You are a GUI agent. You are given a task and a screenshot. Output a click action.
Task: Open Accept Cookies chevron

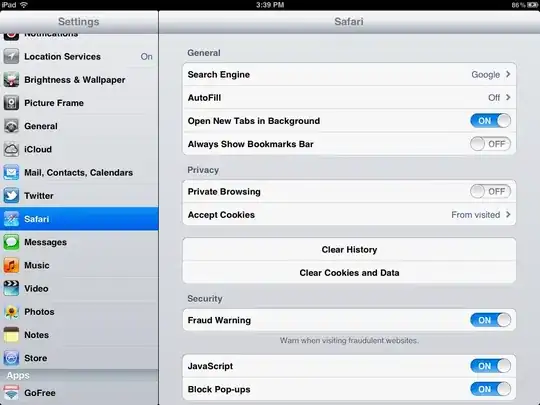pyautogui.click(x=508, y=215)
